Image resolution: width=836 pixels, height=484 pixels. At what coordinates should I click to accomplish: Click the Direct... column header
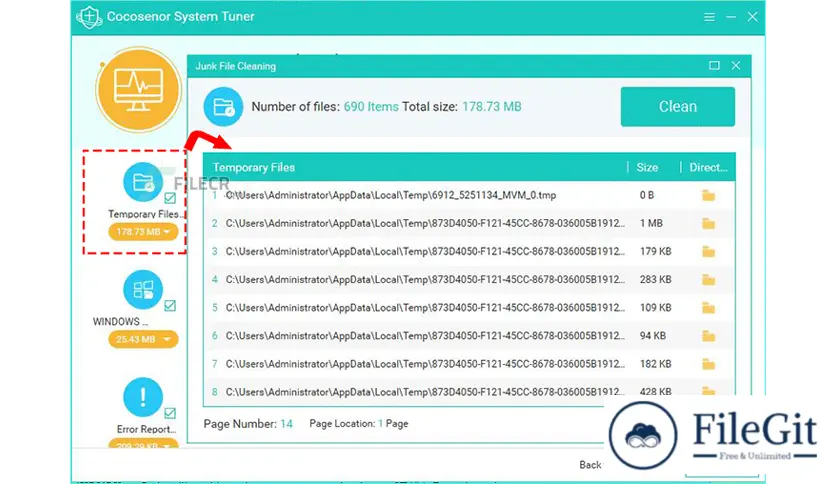pyautogui.click(x=708, y=167)
